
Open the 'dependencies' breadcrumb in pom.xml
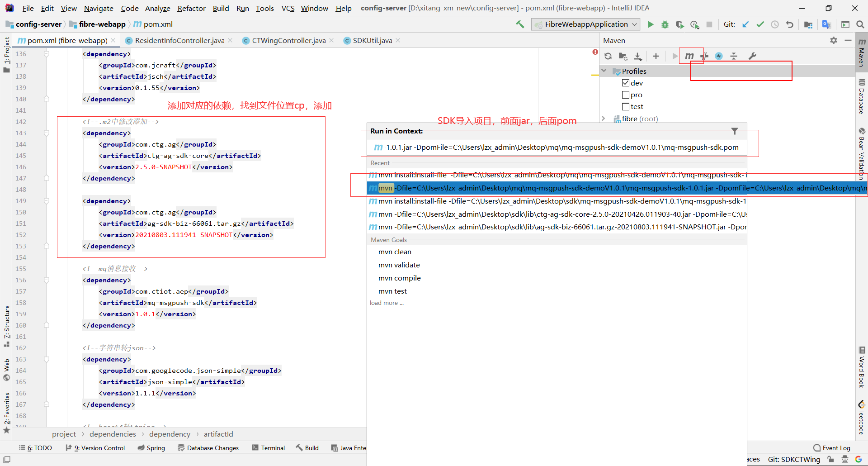point(113,434)
